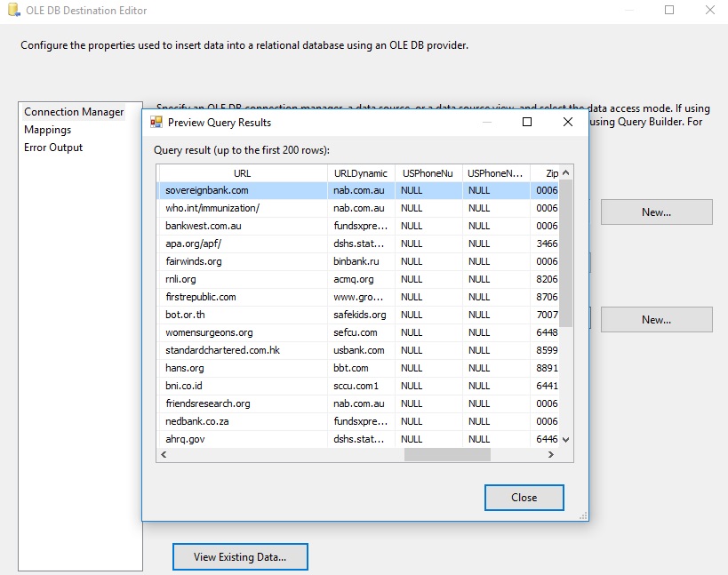Click the 'Query result (up to the first 200 rows):' label
728x575 pixels.
click(x=242, y=150)
